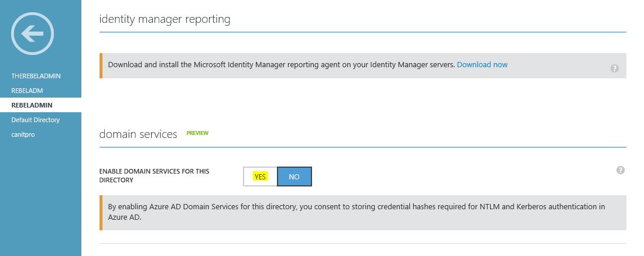644x256 pixels.
Task: Switch domain services toggle to YES
Action: coord(260,177)
